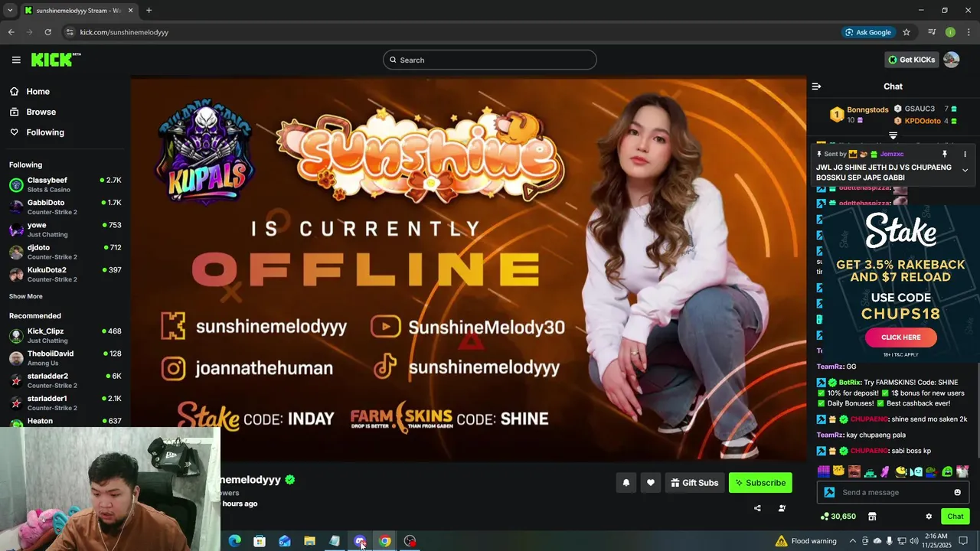
Task: Click Bonngstods in the gift leaderboard
Action: (867, 110)
